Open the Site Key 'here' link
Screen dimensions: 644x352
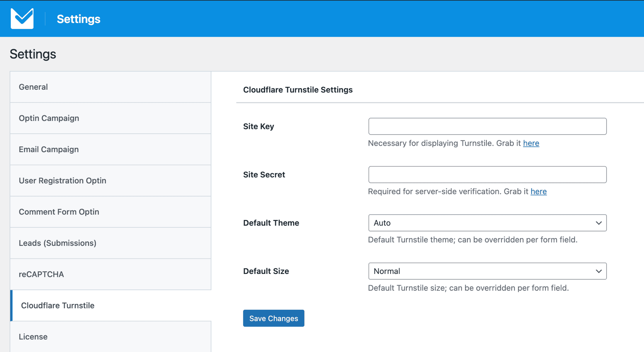tap(531, 143)
